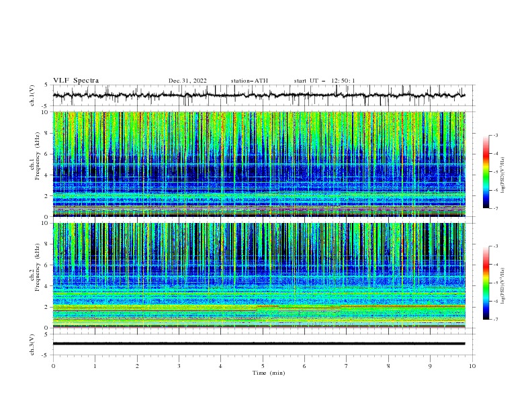Click the ch.2 "Frequency (kHz)" axis label
This screenshot has width=532, height=411.
[x=38, y=267]
